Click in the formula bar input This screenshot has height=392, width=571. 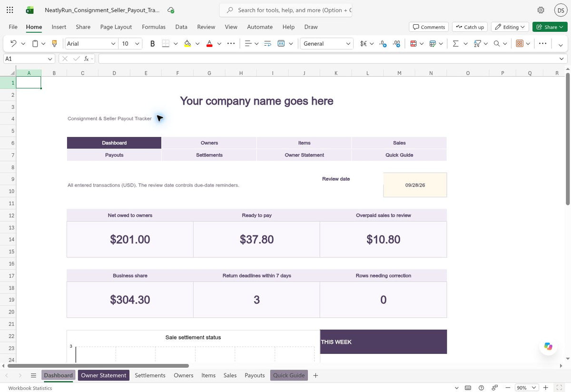click(x=328, y=59)
